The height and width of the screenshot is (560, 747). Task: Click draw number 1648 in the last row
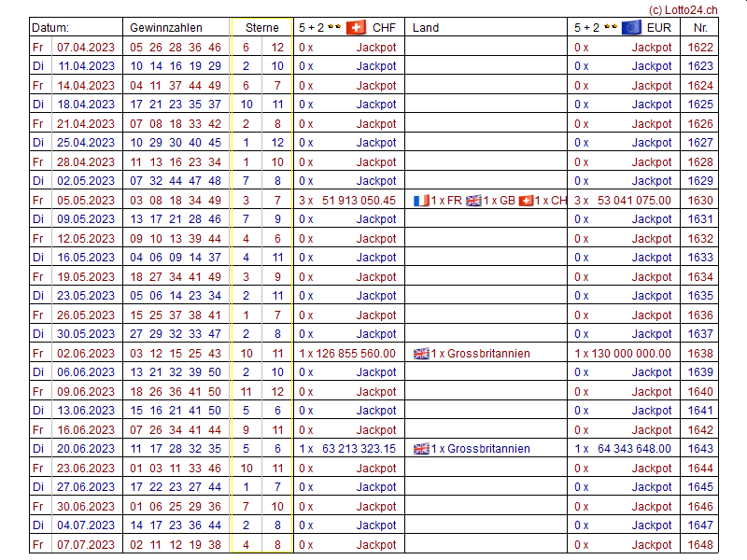pyautogui.click(x=699, y=545)
